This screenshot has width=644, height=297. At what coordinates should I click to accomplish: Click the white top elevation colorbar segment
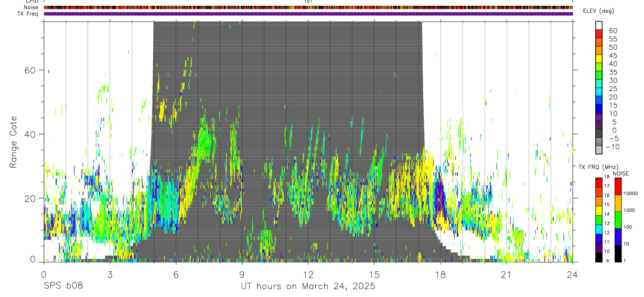click(x=599, y=26)
